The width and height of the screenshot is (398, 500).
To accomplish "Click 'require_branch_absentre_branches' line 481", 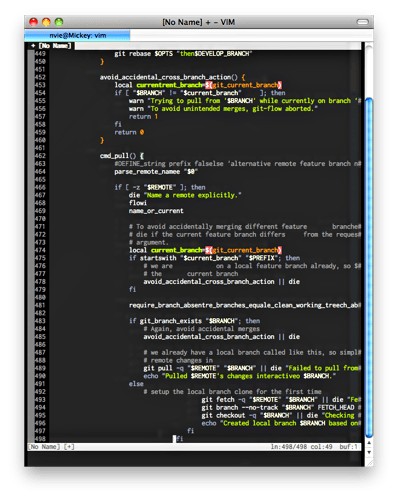I will (245, 305).
